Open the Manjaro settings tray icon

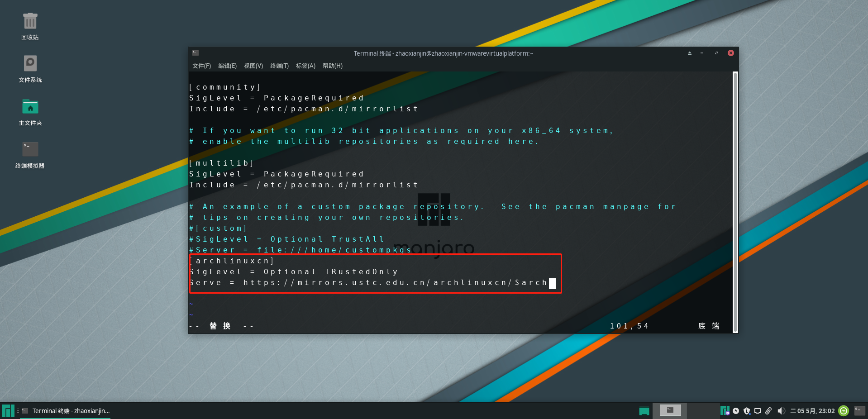[725, 411]
